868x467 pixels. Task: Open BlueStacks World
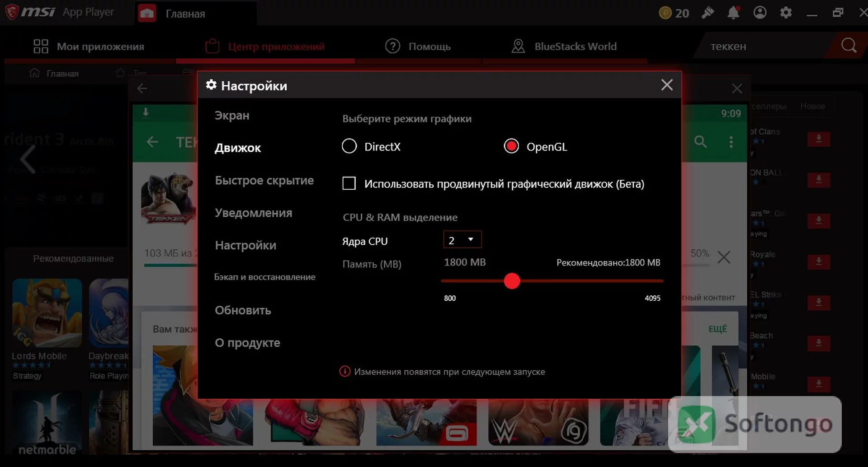coord(564,47)
